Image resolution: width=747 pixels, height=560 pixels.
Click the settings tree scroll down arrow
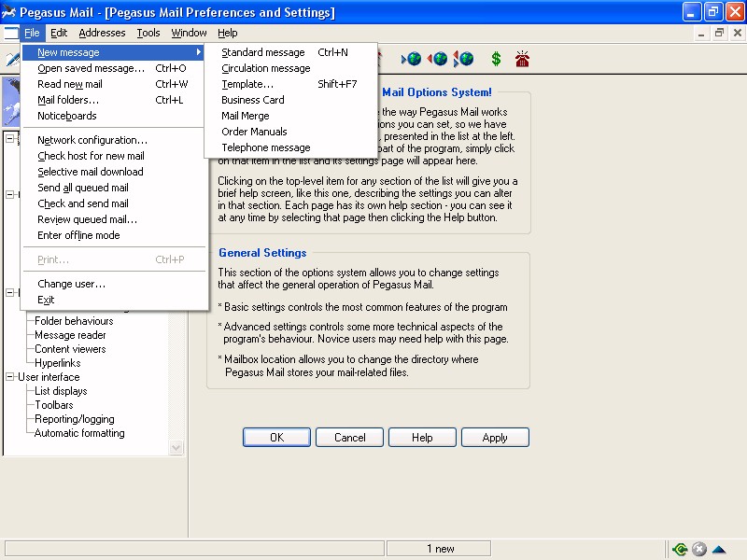[x=176, y=448]
